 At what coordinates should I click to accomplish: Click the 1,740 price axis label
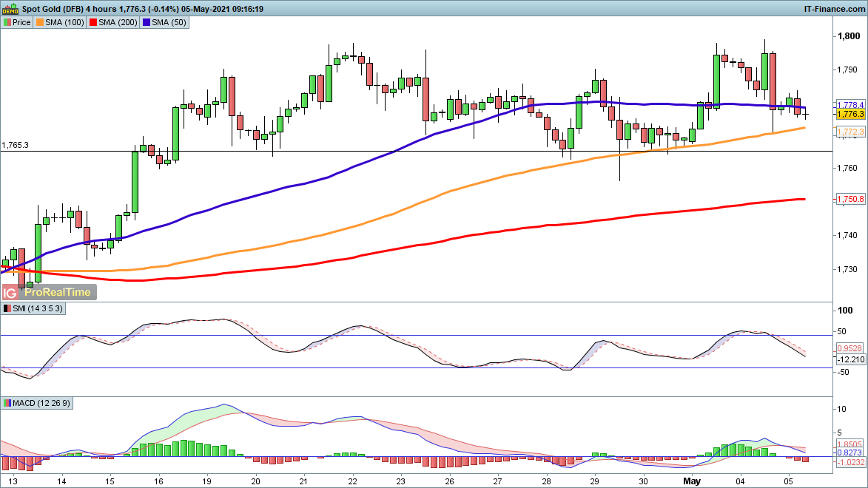pos(847,236)
